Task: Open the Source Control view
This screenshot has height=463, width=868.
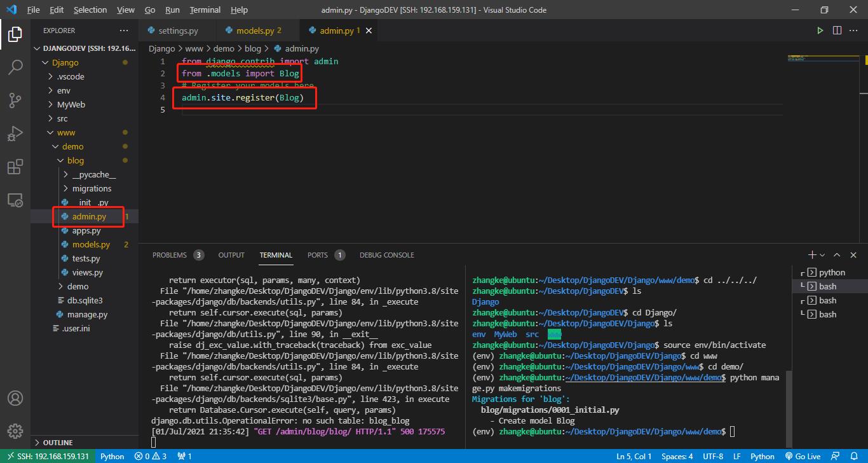Action: tap(15, 100)
